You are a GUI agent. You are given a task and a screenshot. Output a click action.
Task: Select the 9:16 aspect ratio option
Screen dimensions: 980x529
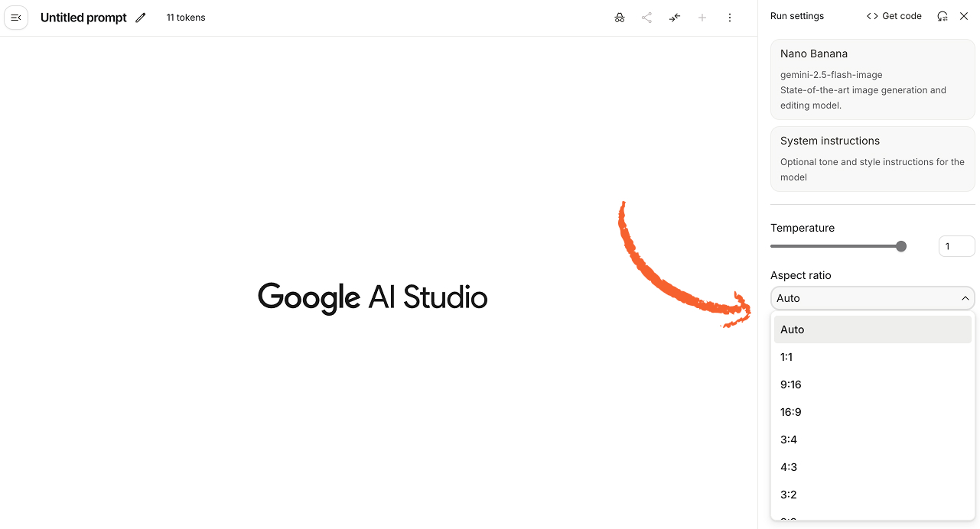(873, 385)
